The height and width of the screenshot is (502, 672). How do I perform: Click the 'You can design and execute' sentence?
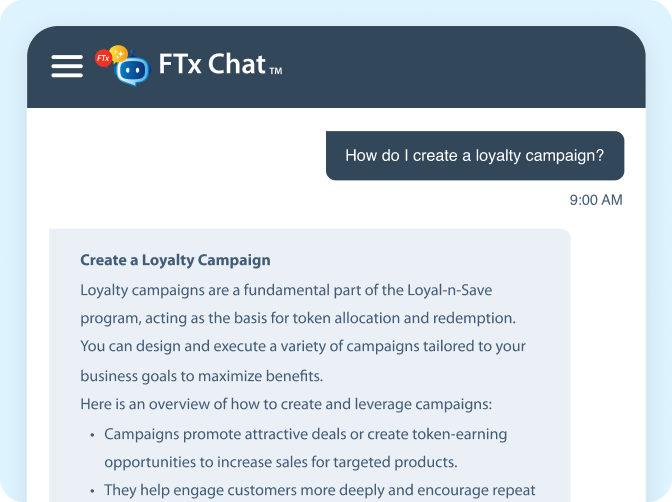click(x=303, y=346)
